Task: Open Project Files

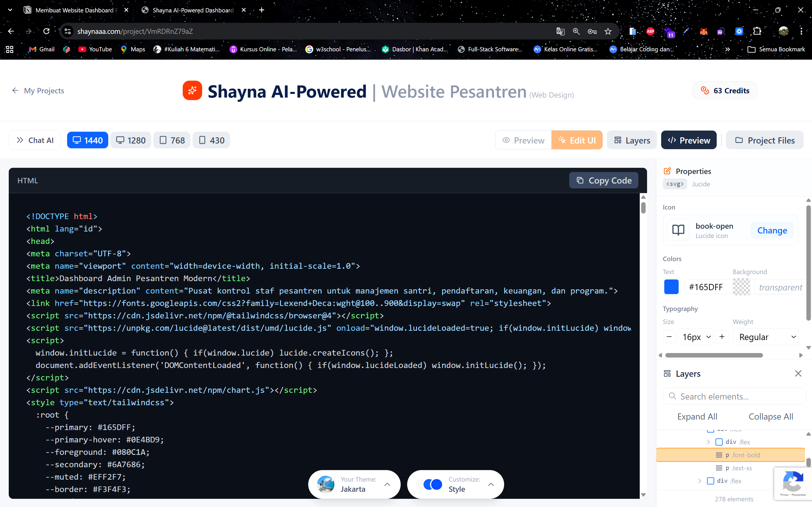Action: [764, 140]
